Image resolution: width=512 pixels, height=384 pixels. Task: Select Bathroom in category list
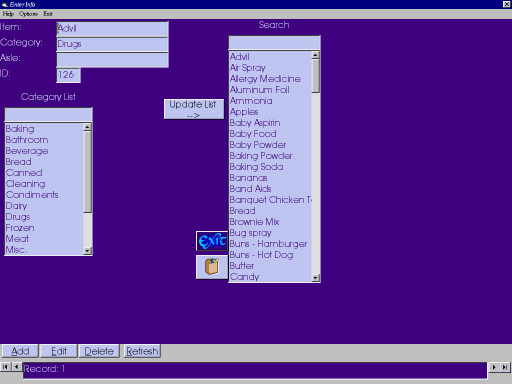pos(44,140)
